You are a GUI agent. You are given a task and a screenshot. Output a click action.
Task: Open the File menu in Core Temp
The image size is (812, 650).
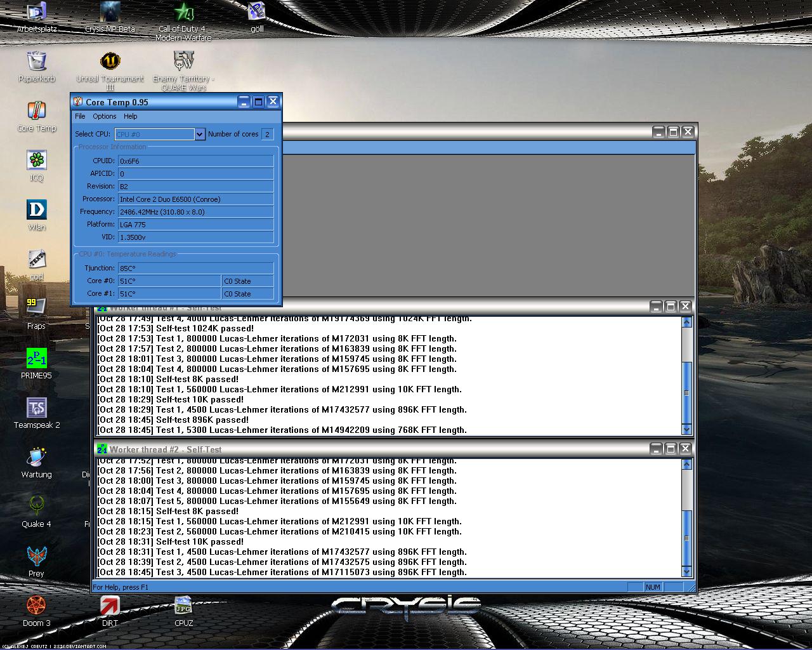(x=80, y=116)
